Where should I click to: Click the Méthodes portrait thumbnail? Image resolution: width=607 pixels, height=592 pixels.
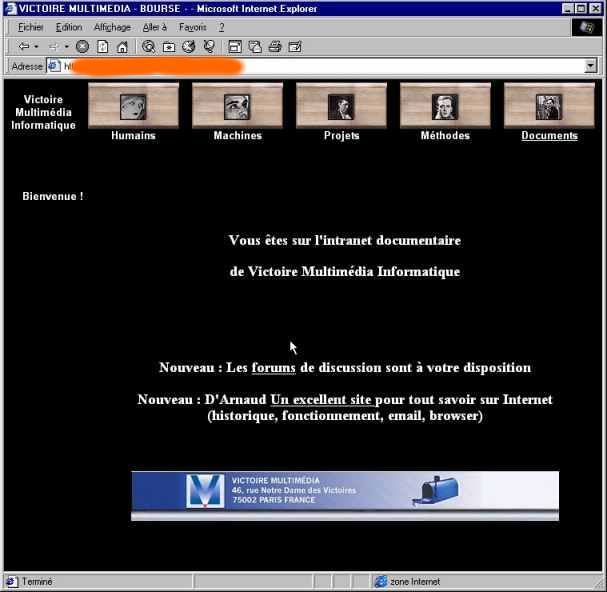(x=445, y=105)
